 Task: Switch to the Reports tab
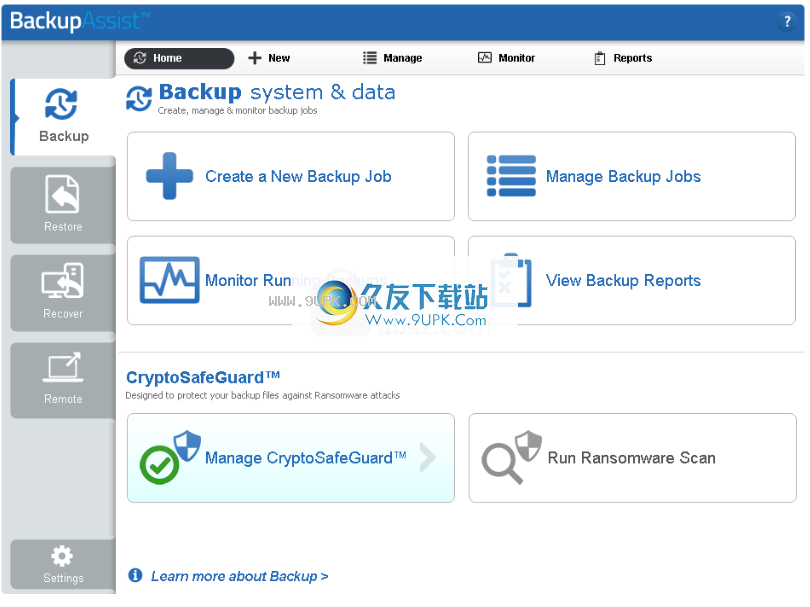click(x=623, y=58)
